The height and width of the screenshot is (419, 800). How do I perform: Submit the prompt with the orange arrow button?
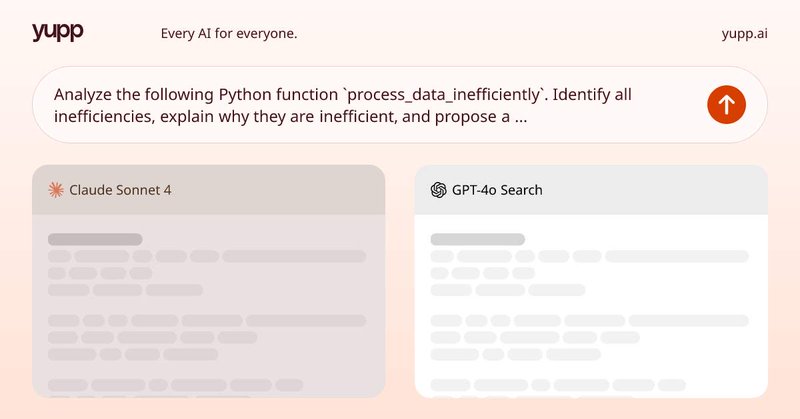click(726, 104)
